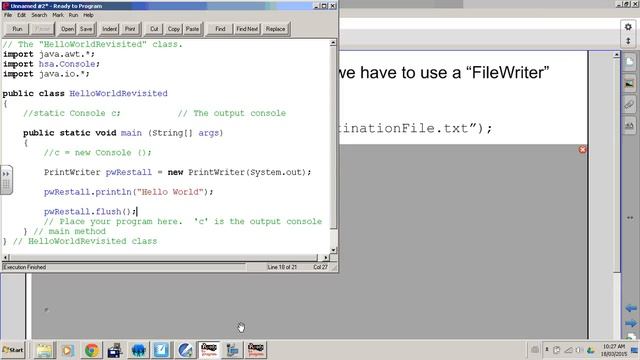Click the "Col 27" status entry
Image resolution: width=640 pixels, height=360 pixels.
[x=320, y=267]
